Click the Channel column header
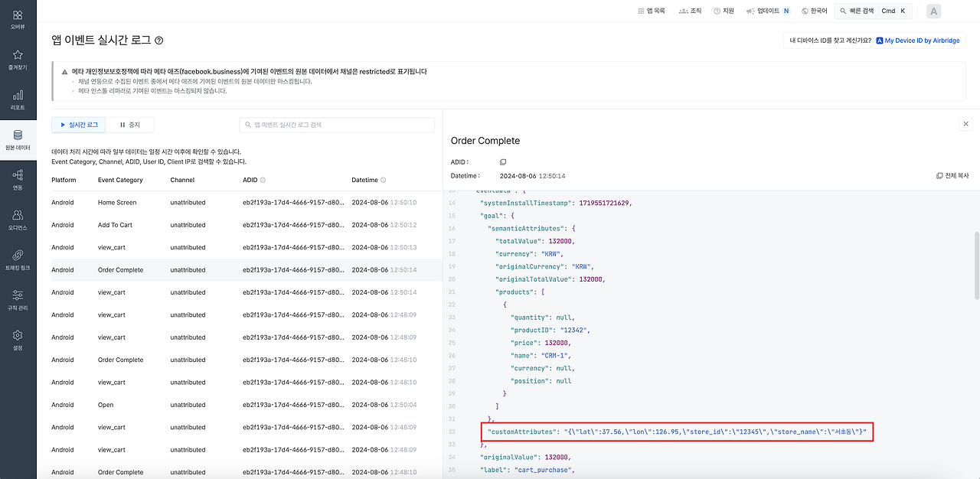The height and width of the screenshot is (479, 980). click(x=182, y=181)
